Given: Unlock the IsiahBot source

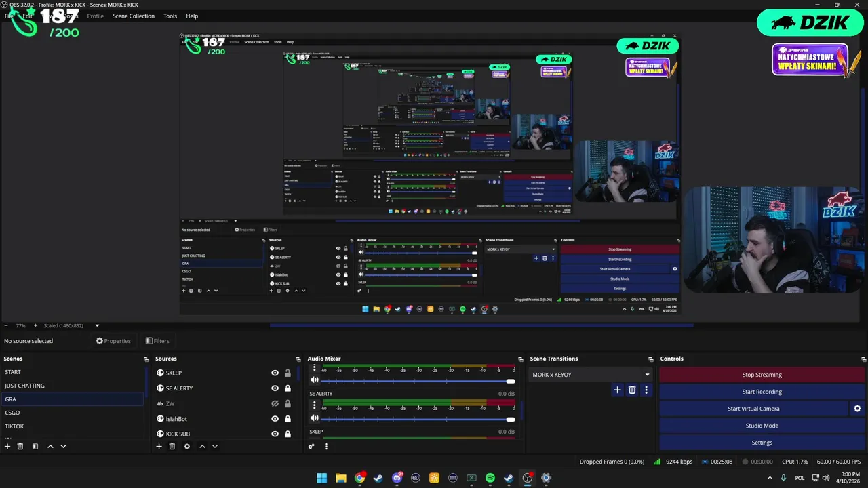Looking at the screenshot, I should 288,419.
